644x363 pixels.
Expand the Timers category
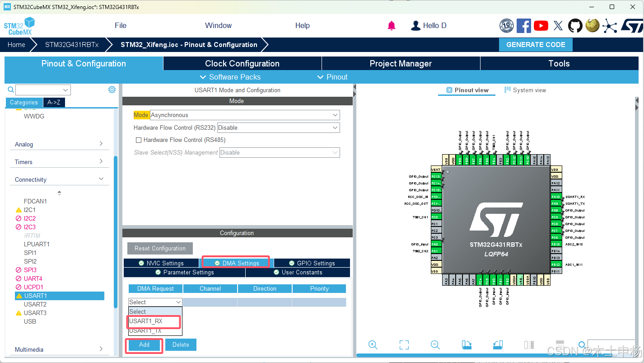coord(59,162)
